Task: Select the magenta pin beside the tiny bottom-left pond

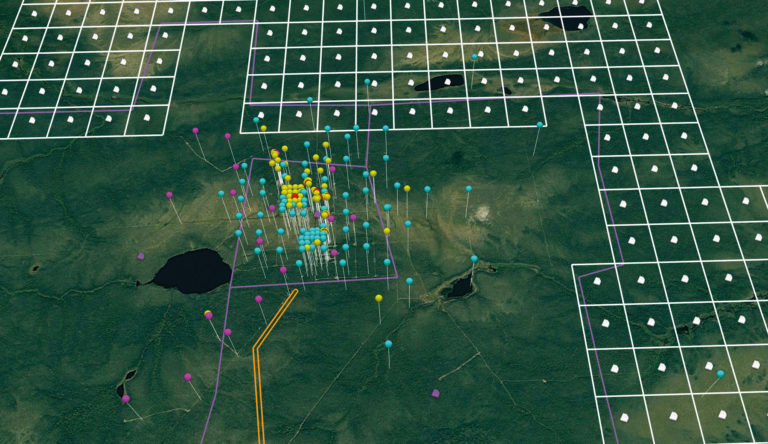Action: pos(126,399)
